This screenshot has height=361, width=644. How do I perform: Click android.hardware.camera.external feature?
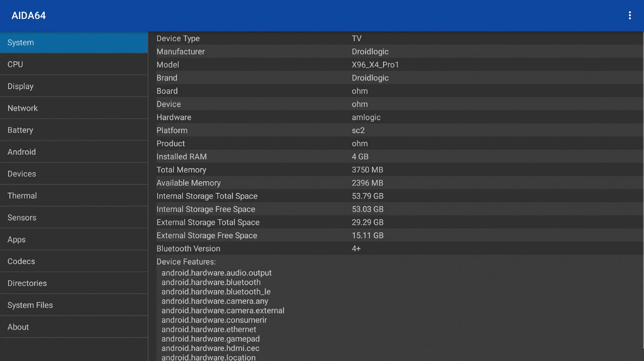point(223,310)
